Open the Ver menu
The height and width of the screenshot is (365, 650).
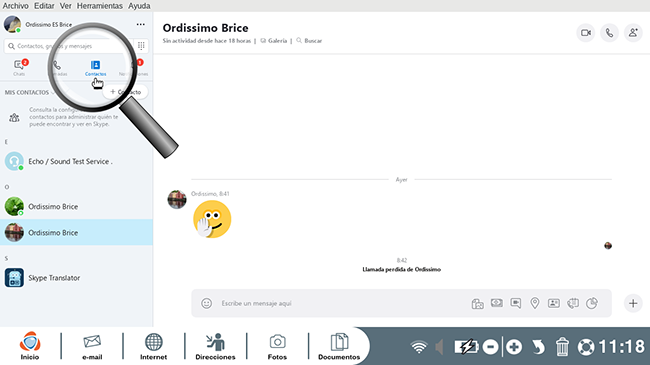click(65, 6)
